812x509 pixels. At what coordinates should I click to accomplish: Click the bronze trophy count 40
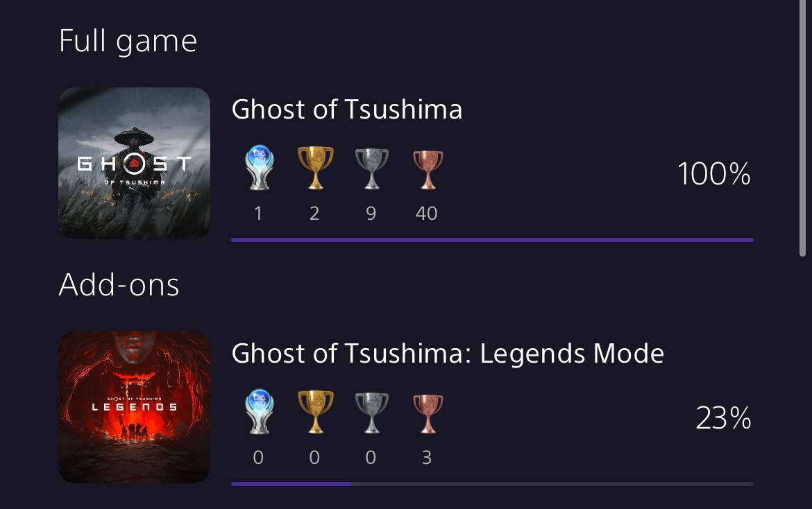[x=426, y=214]
